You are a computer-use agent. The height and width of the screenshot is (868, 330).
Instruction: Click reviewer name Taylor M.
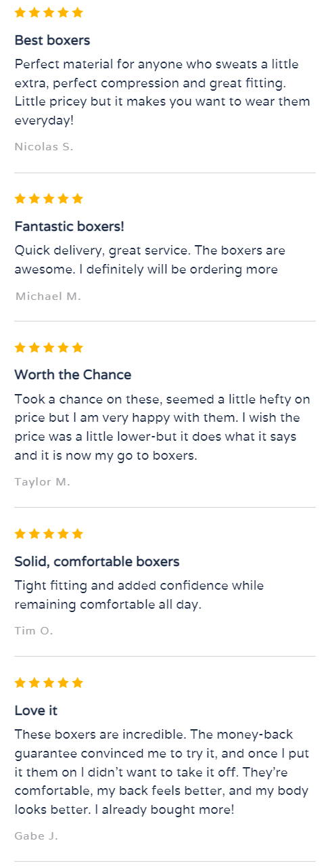pyautogui.click(x=42, y=482)
